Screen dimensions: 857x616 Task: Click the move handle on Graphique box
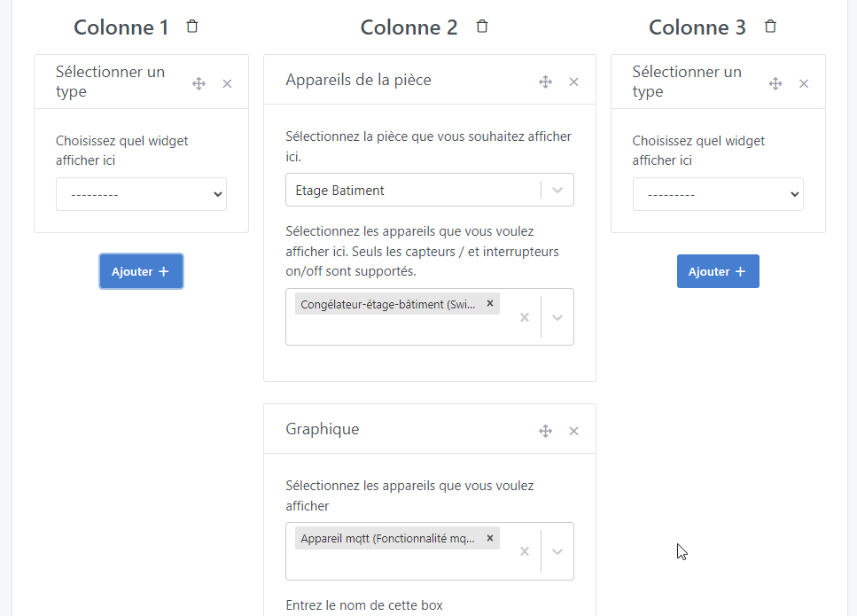(x=546, y=431)
